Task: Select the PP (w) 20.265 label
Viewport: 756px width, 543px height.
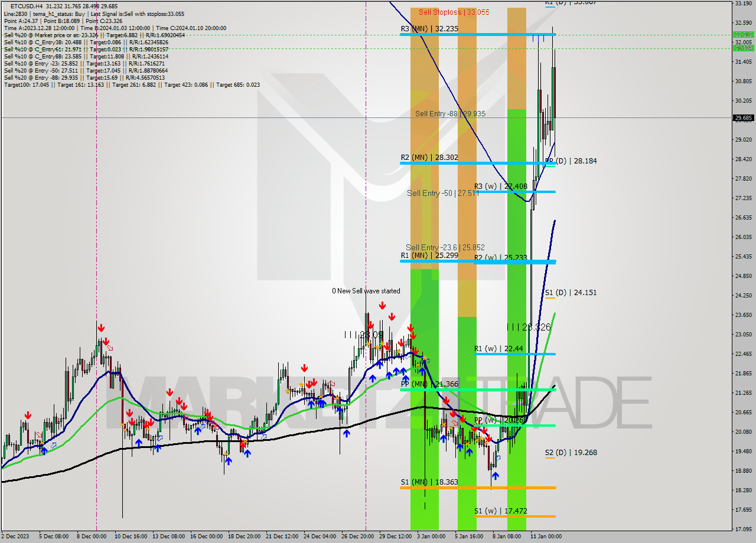Action: [x=501, y=420]
